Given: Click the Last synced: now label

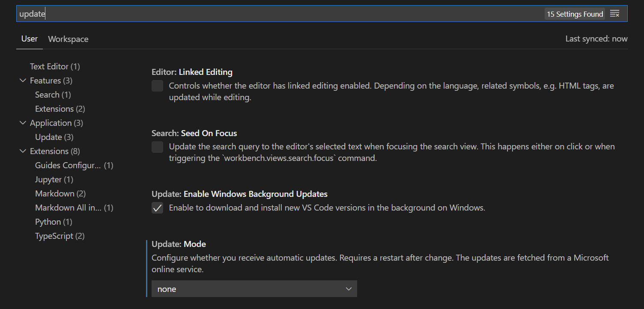Looking at the screenshot, I should (596, 39).
